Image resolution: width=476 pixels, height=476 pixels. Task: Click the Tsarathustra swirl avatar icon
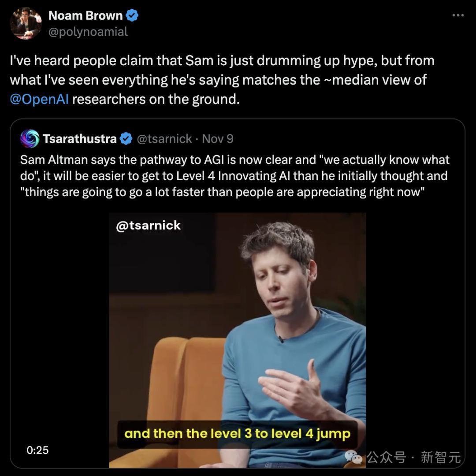coord(30,138)
